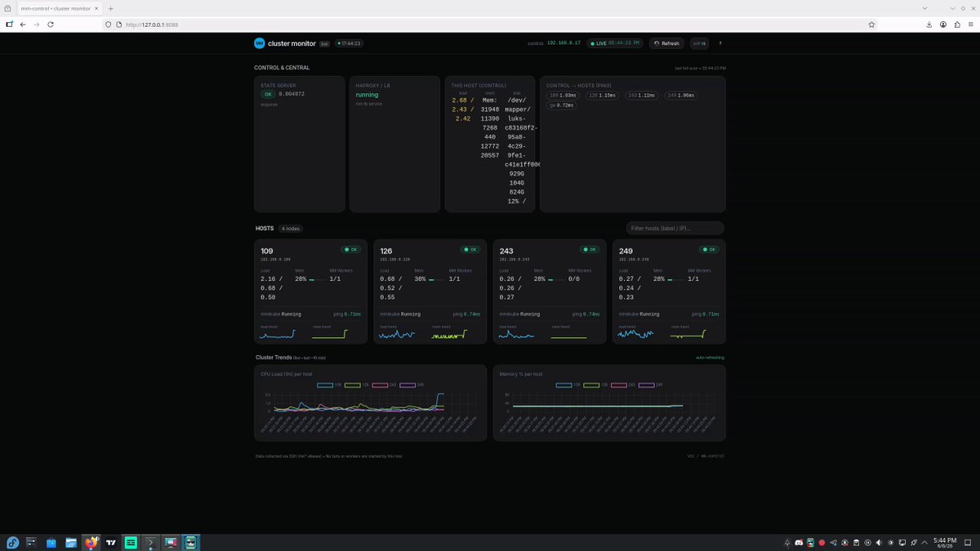Click the 249 ping pill 1.06ms
This screenshot has height=551, width=980.
[681, 96]
